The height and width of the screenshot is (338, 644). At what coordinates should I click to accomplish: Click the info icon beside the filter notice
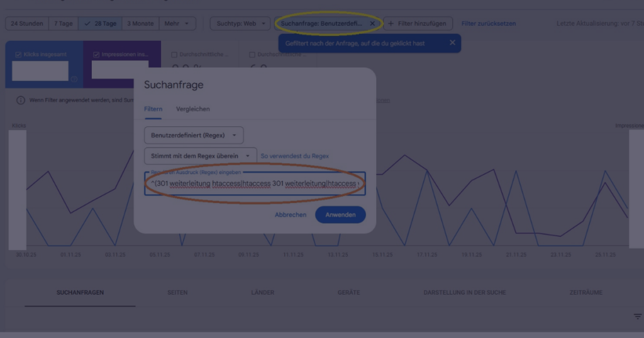(x=21, y=100)
